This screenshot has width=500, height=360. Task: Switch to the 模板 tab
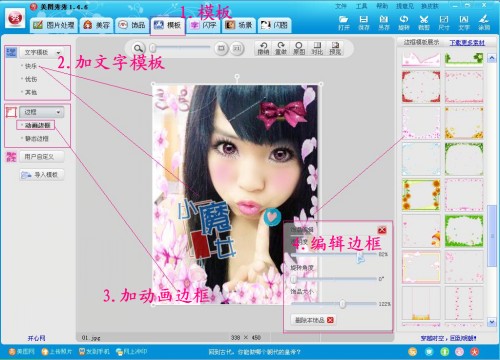(167, 25)
